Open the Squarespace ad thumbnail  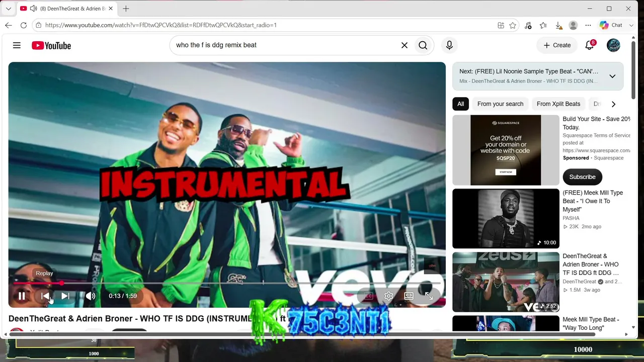click(x=506, y=150)
